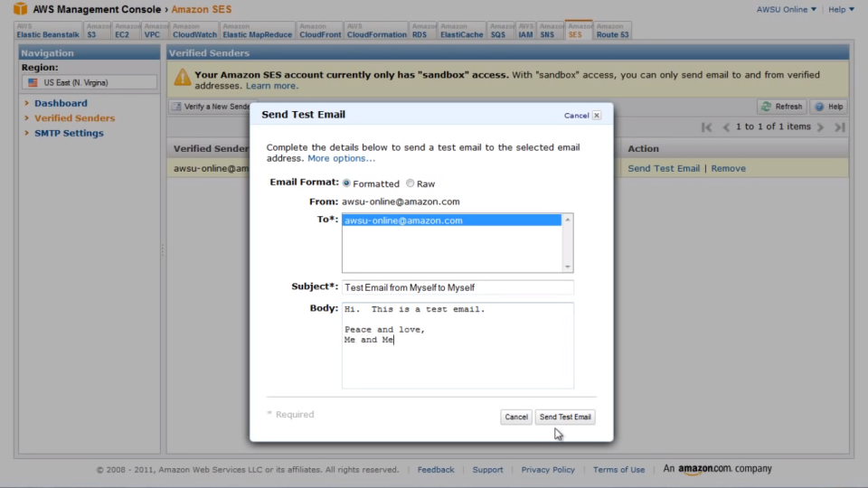
Task: Click the US flag region icon
Action: (x=33, y=82)
